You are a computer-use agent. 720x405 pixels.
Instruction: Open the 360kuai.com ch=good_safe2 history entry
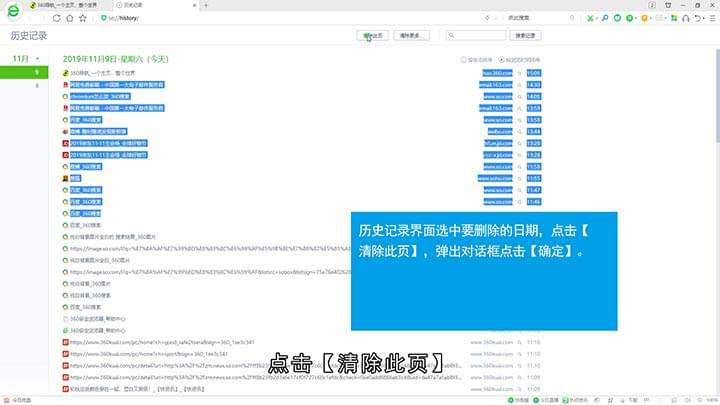coord(162,342)
